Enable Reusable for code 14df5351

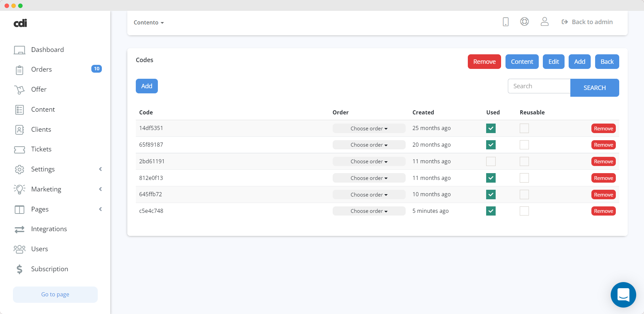click(x=524, y=128)
